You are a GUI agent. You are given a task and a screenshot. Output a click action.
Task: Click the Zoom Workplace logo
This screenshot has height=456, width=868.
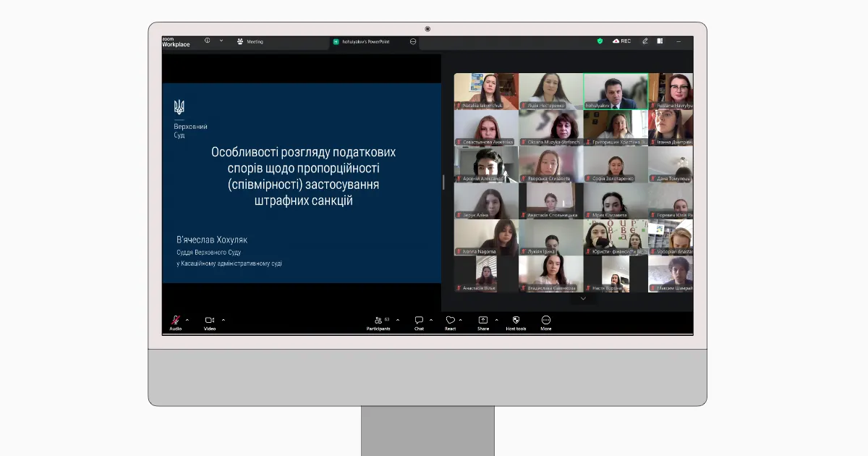(176, 42)
